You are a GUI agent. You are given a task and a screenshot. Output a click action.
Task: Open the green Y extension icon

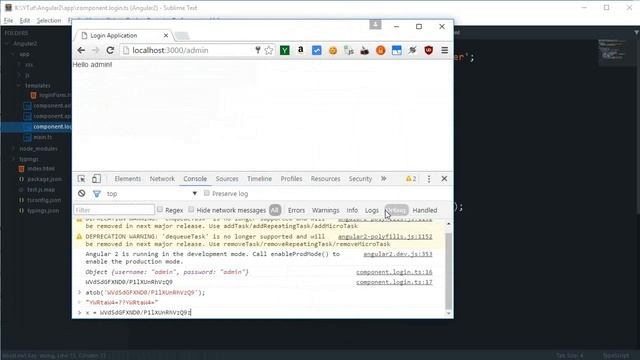point(284,50)
